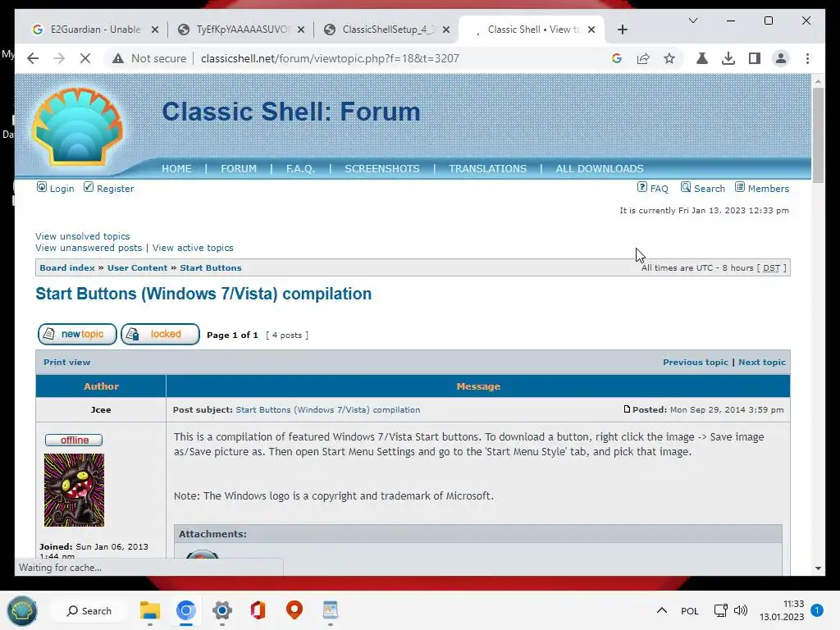
Task: Close the ClassicShellSetup tab
Action: (446, 30)
